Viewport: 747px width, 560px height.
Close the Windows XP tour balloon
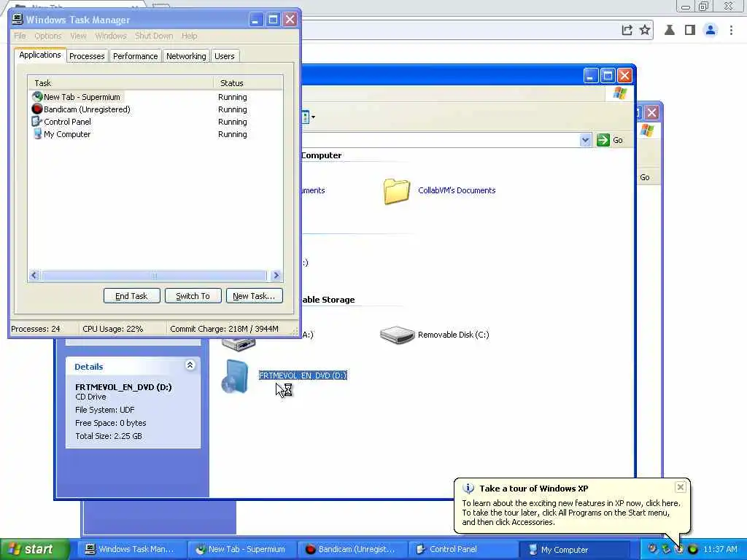point(681,486)
